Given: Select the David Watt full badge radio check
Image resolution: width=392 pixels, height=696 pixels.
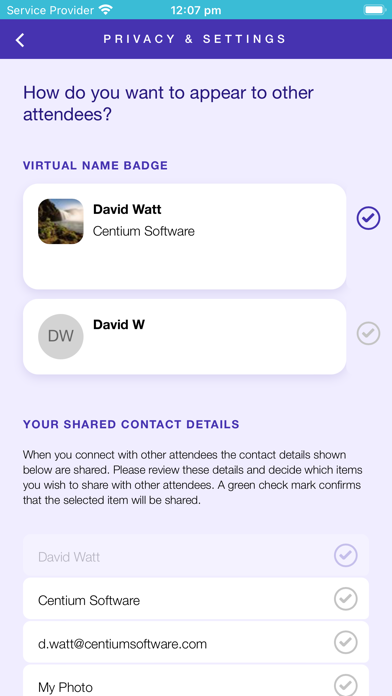Looking at the screenshot, I should pyautogui.click(x=368, y=218).
